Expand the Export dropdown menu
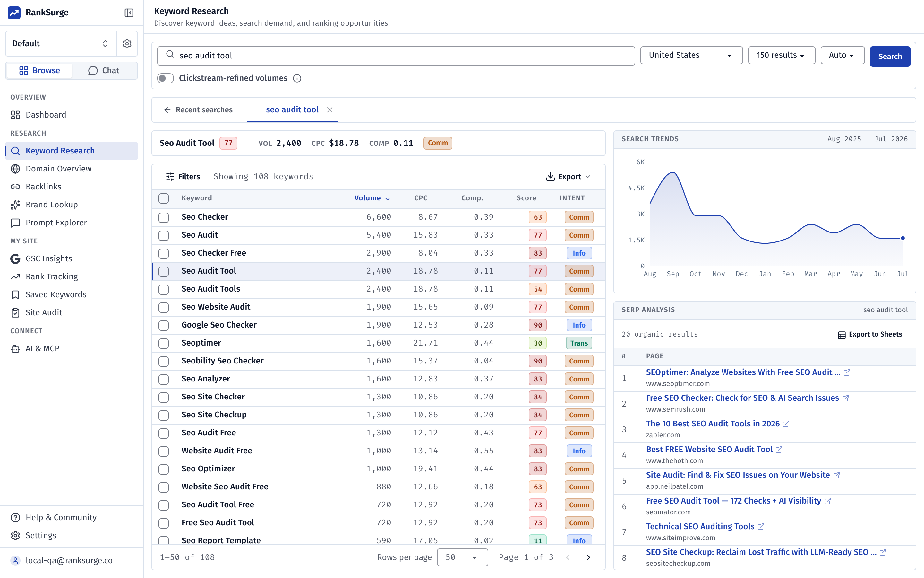Image resolution: width=924 pixels, height=578 pixels. coord(569,177)
